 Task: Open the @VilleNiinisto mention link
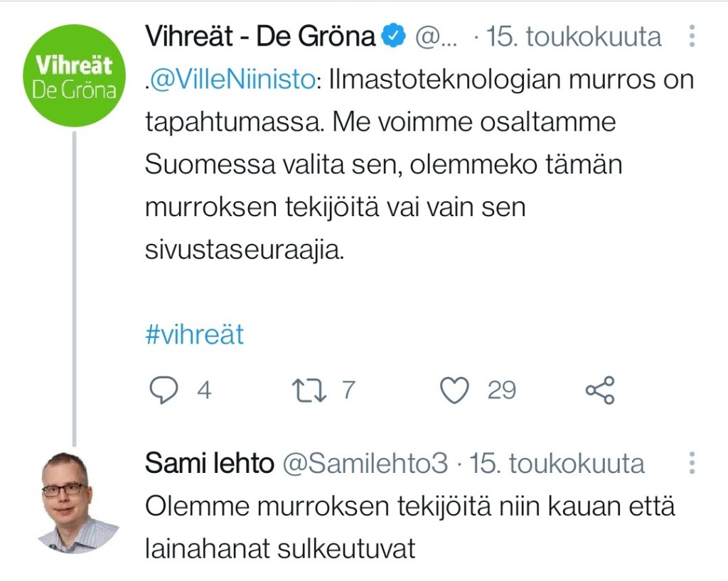coord(232,79)
